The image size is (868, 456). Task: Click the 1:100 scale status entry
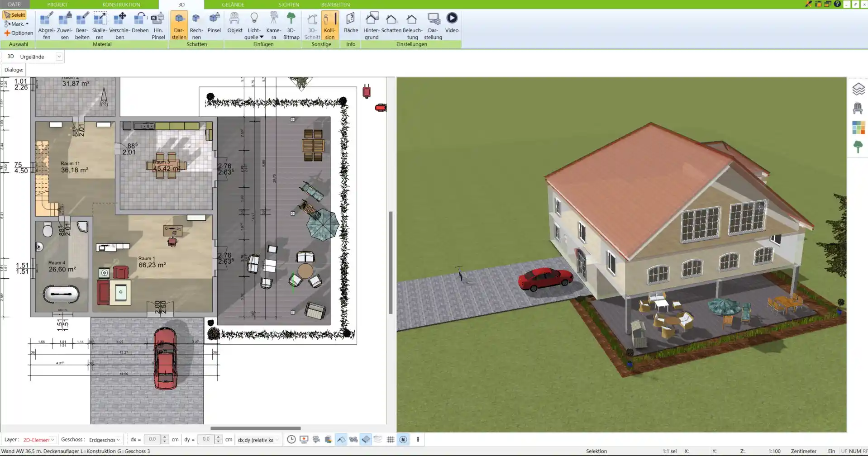pos(774,451)
